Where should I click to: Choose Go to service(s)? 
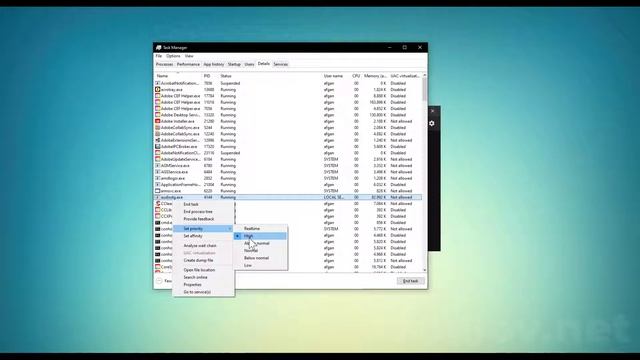pos(203,292)
